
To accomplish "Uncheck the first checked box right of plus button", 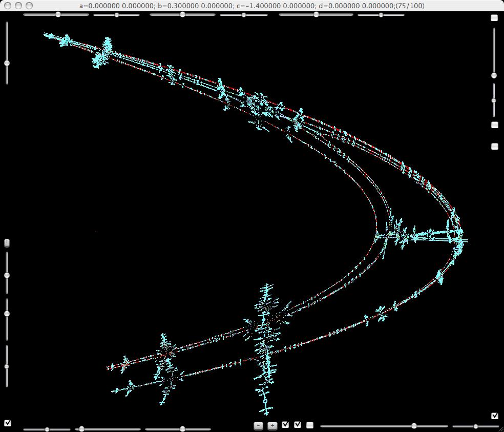I will [285, 425].
